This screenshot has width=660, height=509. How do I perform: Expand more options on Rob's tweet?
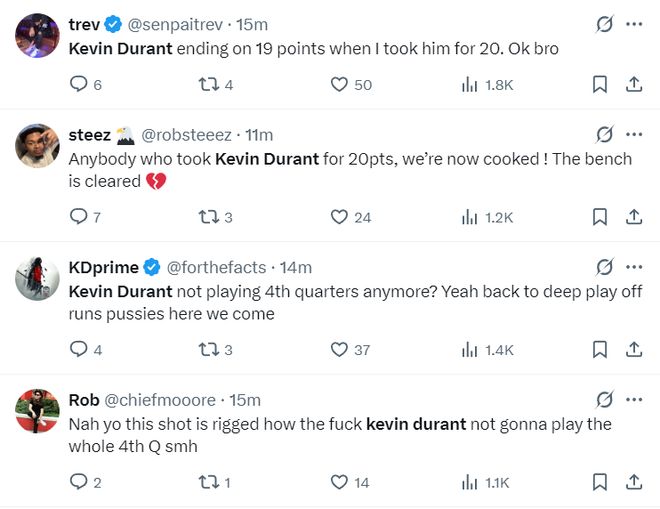click(634, 400)
